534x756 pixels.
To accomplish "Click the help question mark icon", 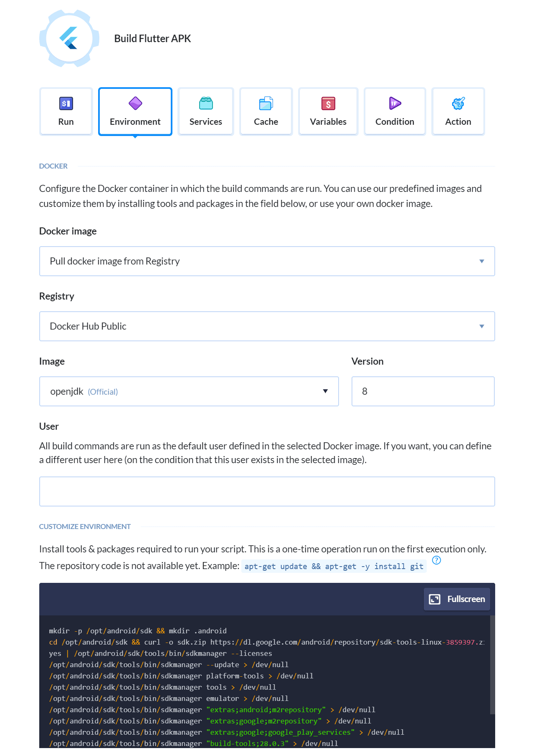I will (436, 560).
